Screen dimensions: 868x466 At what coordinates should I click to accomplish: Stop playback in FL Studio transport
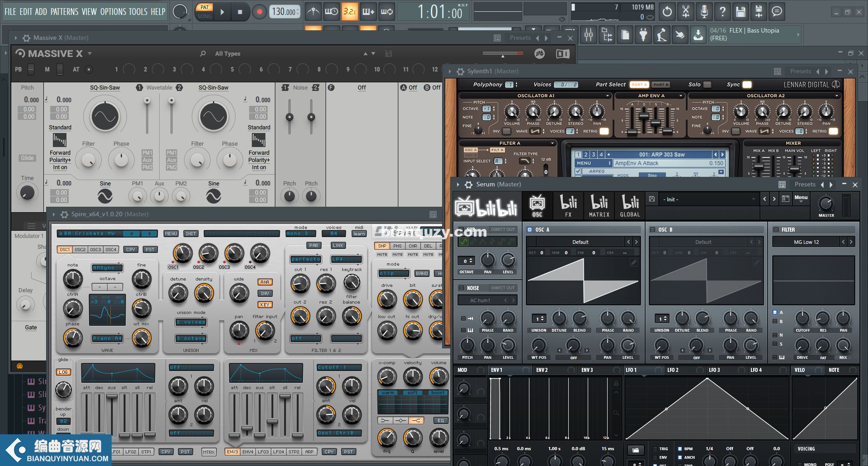coord(240,12)
